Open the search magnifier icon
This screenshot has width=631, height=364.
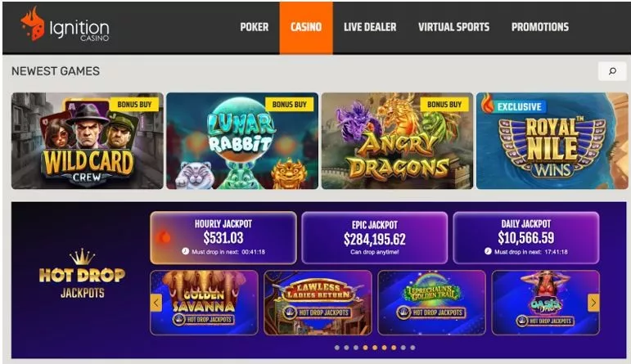click(x=612, y=71)
